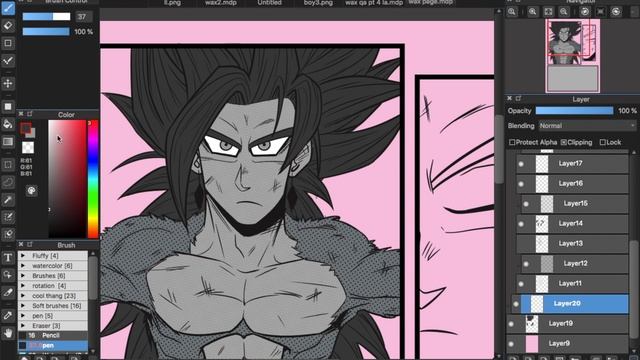Screen dimensions: 640x360
Task: Click the brush size slider
Action: [x=46, y=16]
